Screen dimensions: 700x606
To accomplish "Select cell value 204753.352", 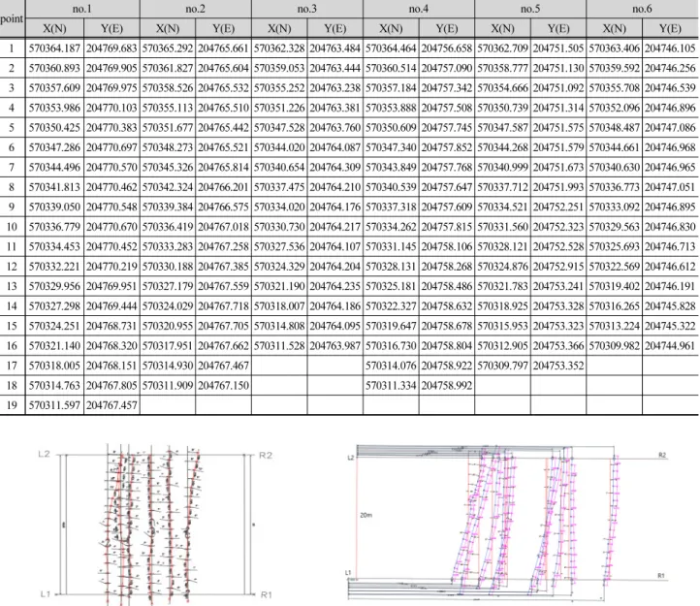I will 558,366.
